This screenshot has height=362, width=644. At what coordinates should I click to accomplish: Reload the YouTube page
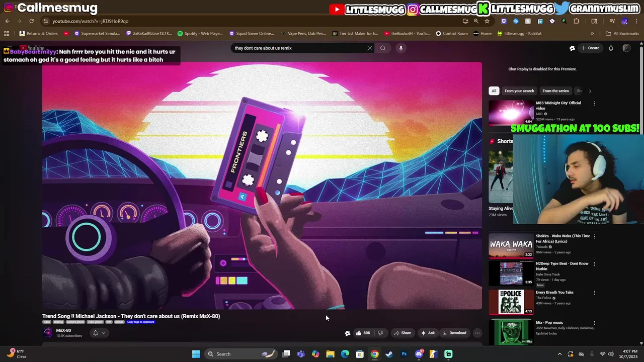coord(31,21)
